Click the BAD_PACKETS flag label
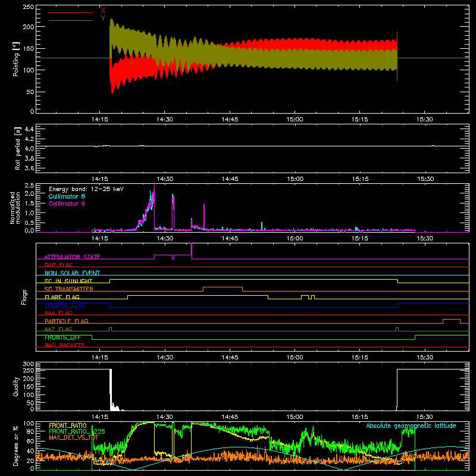The width and height of the screenshot is (476, 476). pyautogui.click(x=65, y=345)
